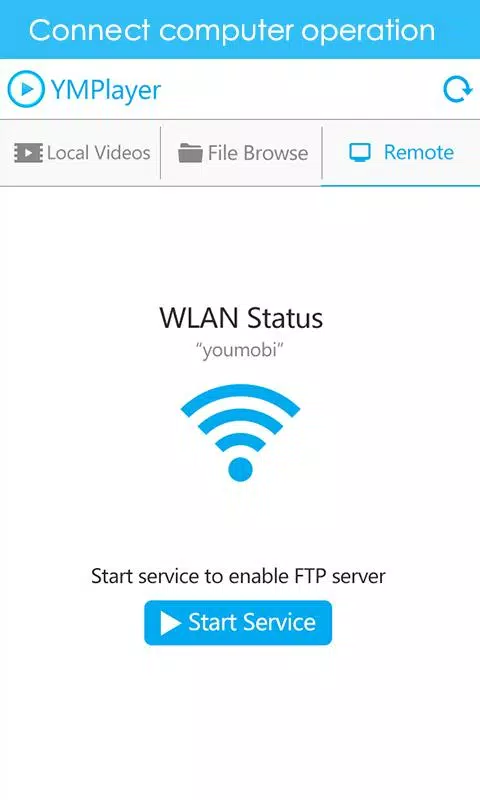Click the "Start service to enable FTP server" text
480x800 pixels.
pos(238,576)
